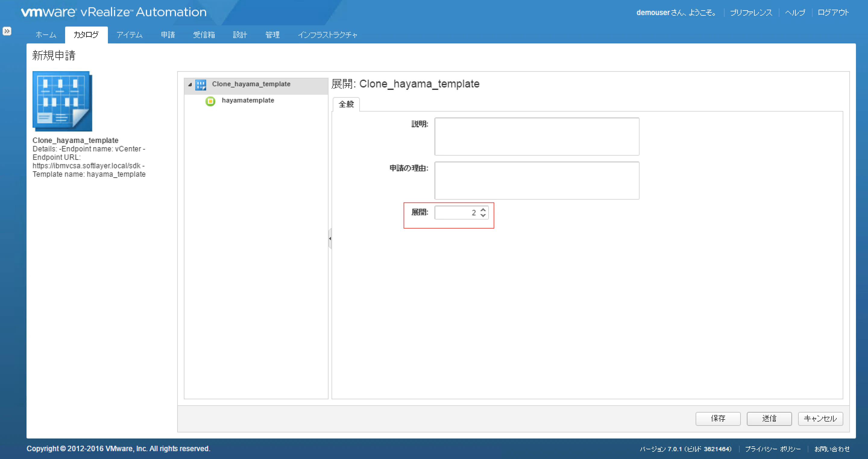Expand the left sidebar with double-arrow icon
The width and height of the screenshot is (868, 459).
coord(7,31)
